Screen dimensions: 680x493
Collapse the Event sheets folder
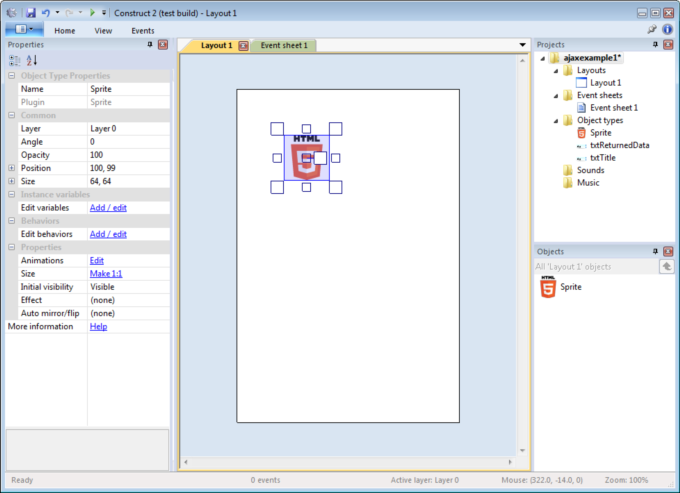[x=556, y=96]
